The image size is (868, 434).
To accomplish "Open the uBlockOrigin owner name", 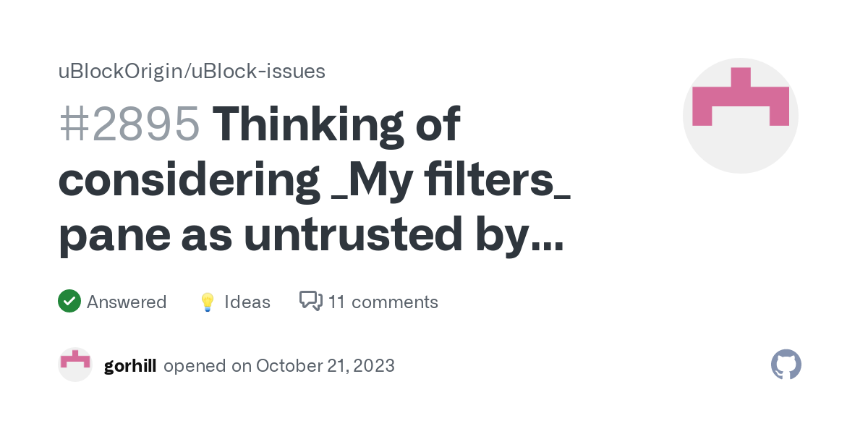I will click(x=120, y=71).
